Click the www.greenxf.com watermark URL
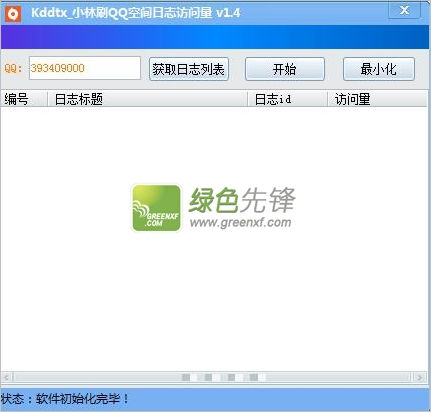This screenshot has width=431, height=412. (240, 222)
